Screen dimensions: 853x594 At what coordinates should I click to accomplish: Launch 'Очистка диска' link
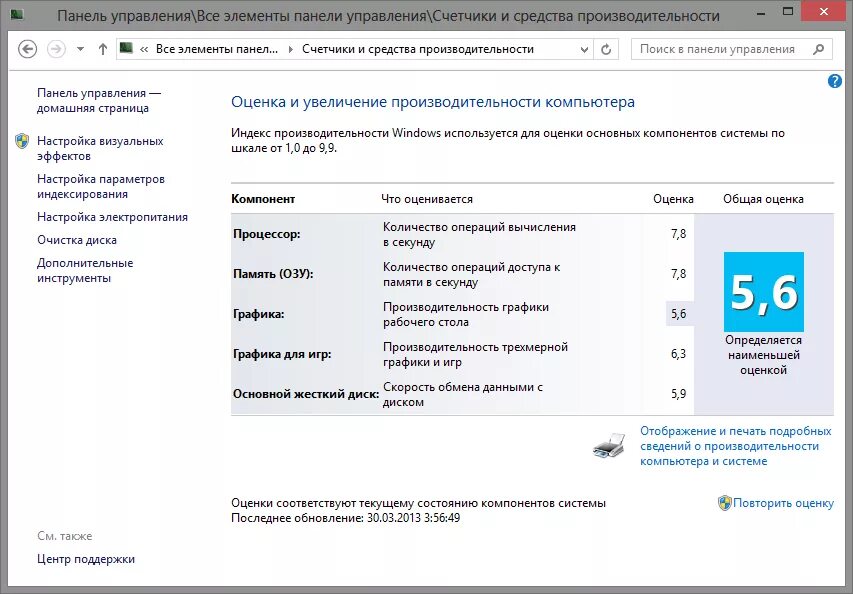[x=77, y=240]
